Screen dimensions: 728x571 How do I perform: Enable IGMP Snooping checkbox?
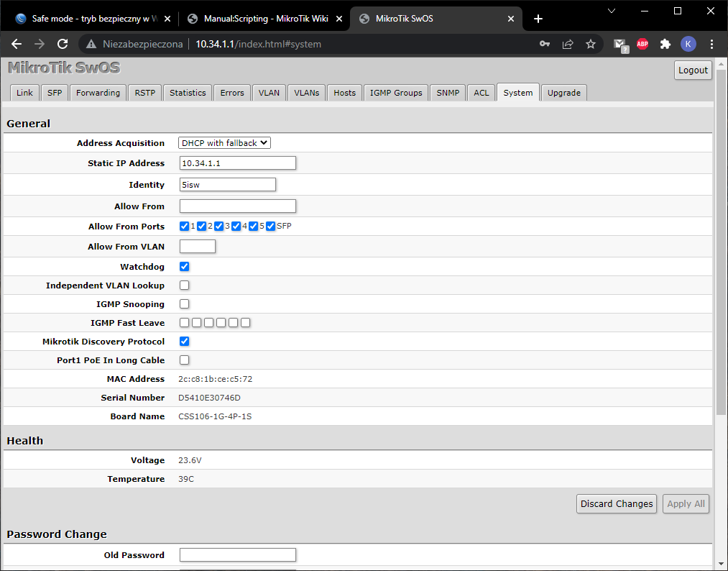(x=184, y=304)
